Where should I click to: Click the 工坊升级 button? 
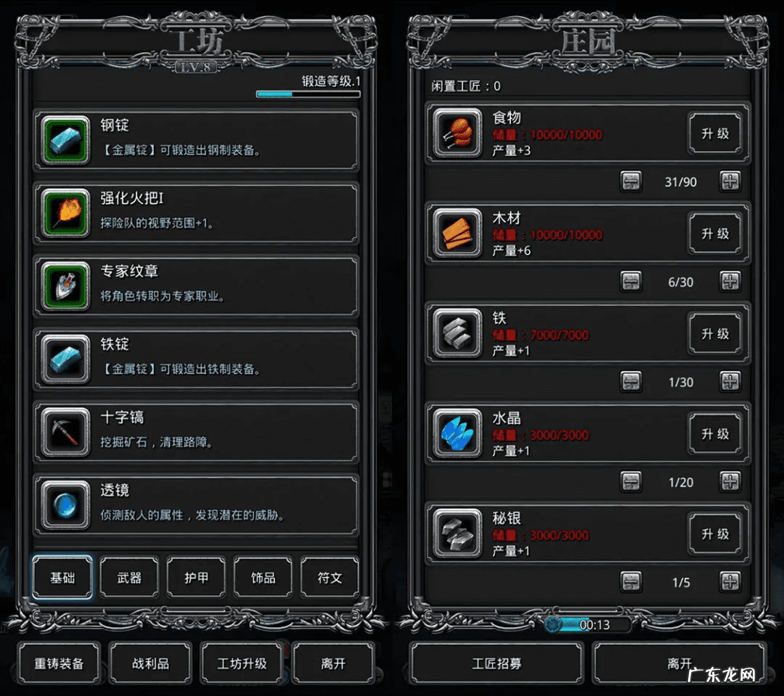(242, 663)
